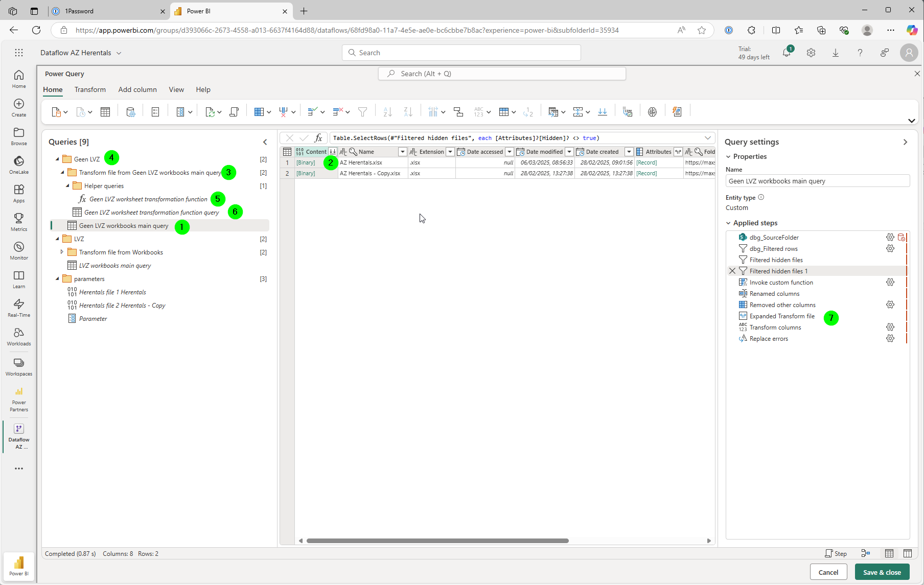Click the Sort ascending A-Z icon
Image resolution: width=924 pixels, height=585 pixels.
387,112
